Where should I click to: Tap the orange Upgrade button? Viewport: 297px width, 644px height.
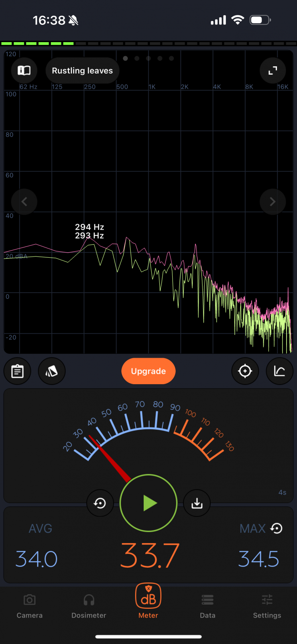click(x=148, y=371)
